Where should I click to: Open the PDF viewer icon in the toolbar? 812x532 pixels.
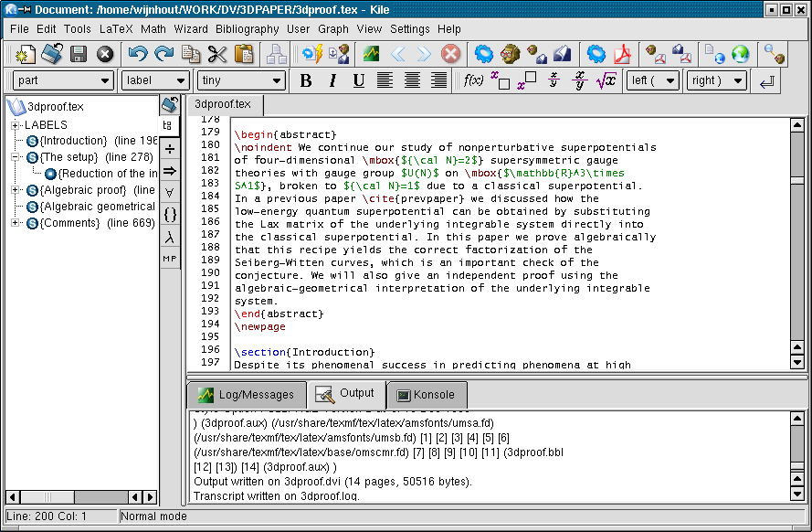622,54
